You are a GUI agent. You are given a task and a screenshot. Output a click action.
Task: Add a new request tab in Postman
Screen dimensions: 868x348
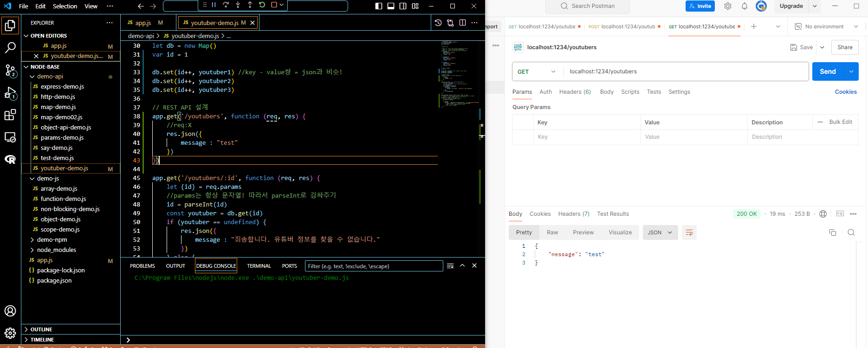tap(754, 26)
